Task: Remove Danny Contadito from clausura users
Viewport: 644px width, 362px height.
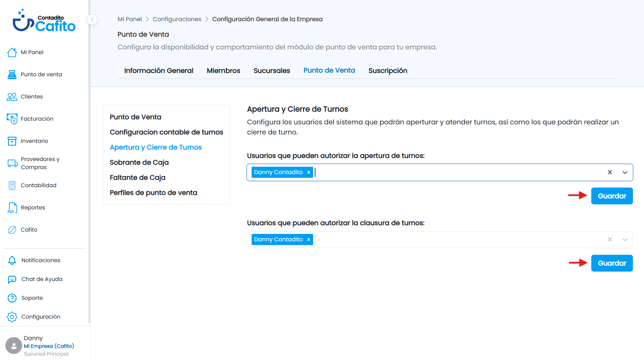Action: click(308, 240)
